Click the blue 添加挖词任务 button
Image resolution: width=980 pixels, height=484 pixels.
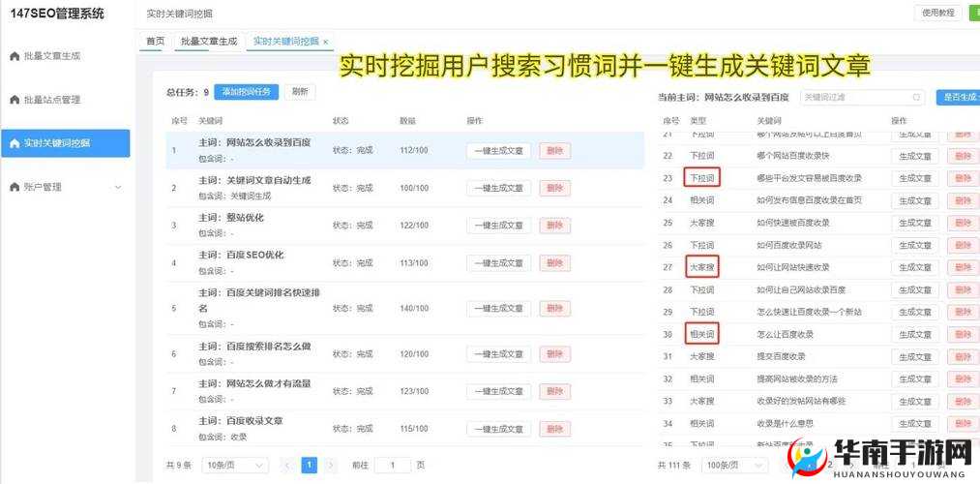[x=247, y=92]
